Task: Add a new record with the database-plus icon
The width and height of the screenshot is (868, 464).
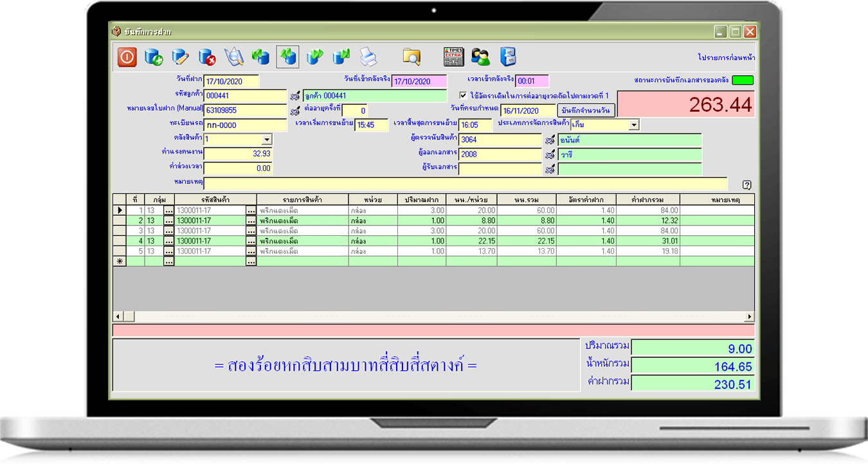Action: pos(154,57)
